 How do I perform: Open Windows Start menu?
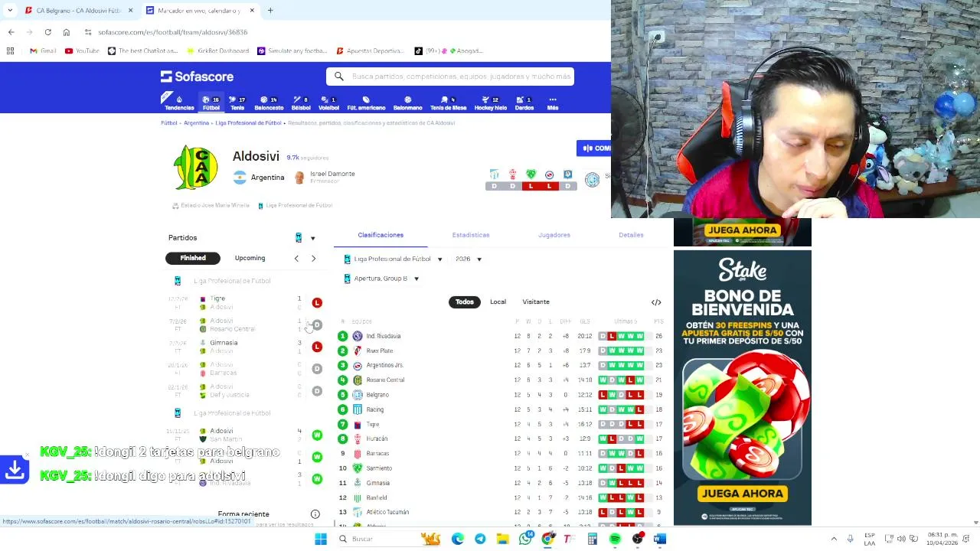321,539
